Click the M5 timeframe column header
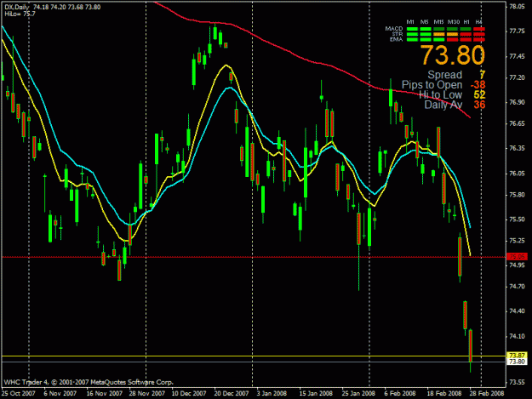Screen dimensions: 532x399 (425, 22)
